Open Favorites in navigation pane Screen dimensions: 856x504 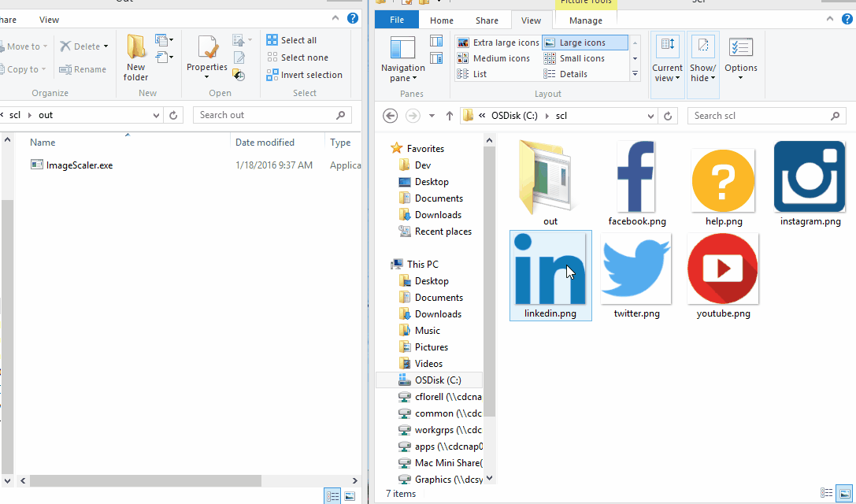pyautogui.click(x=417, y=149)
